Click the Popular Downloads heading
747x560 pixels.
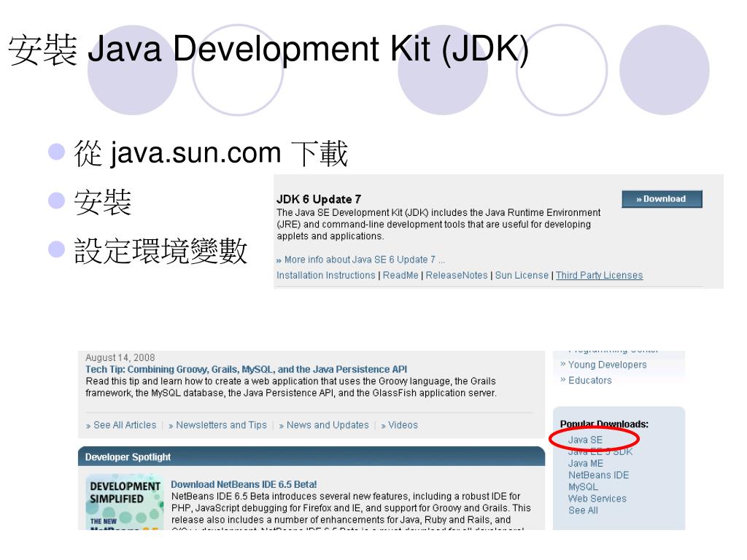pos(604,424)
